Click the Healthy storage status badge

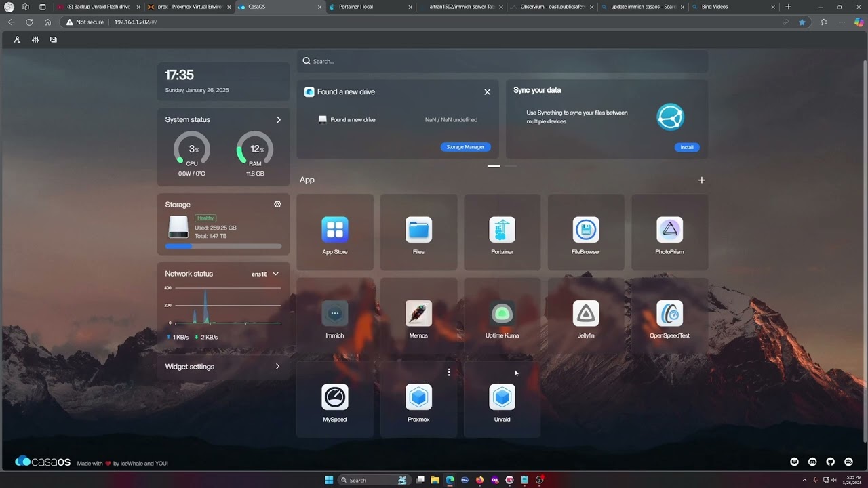tap(205, 218)
